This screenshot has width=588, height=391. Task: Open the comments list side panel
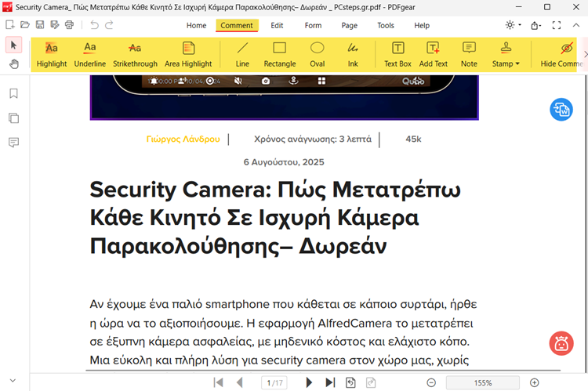tap(13, 143)
